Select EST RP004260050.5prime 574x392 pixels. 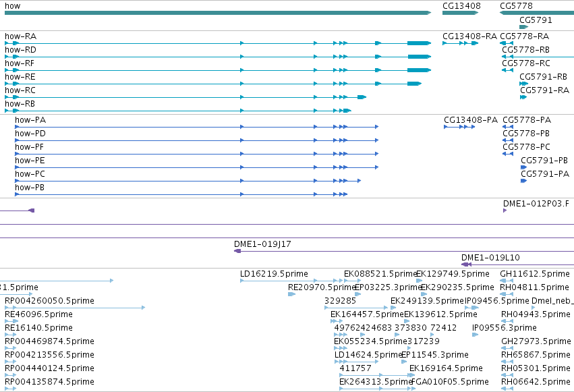(49, 301)
